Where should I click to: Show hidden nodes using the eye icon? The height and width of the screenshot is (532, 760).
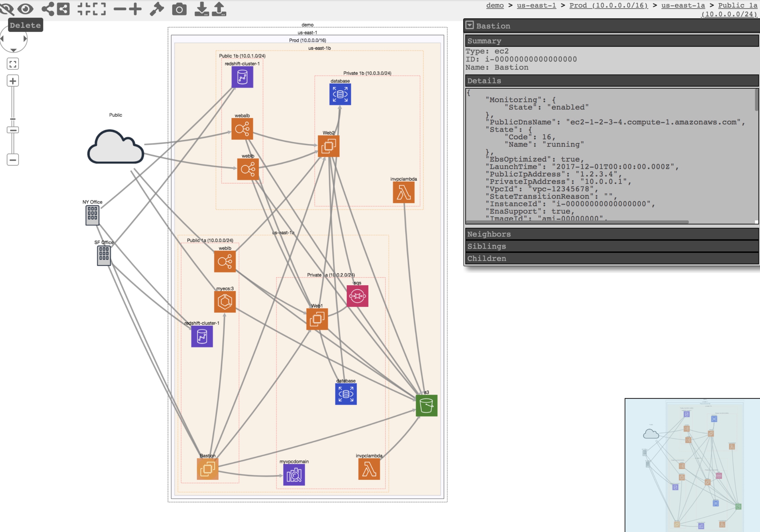click(x=26, y=9)
